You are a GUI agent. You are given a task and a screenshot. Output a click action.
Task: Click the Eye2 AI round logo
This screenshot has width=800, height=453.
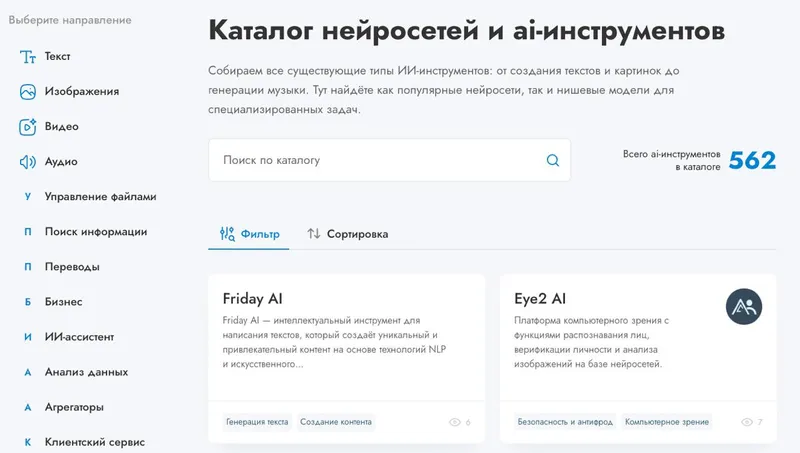coord(744,307)
